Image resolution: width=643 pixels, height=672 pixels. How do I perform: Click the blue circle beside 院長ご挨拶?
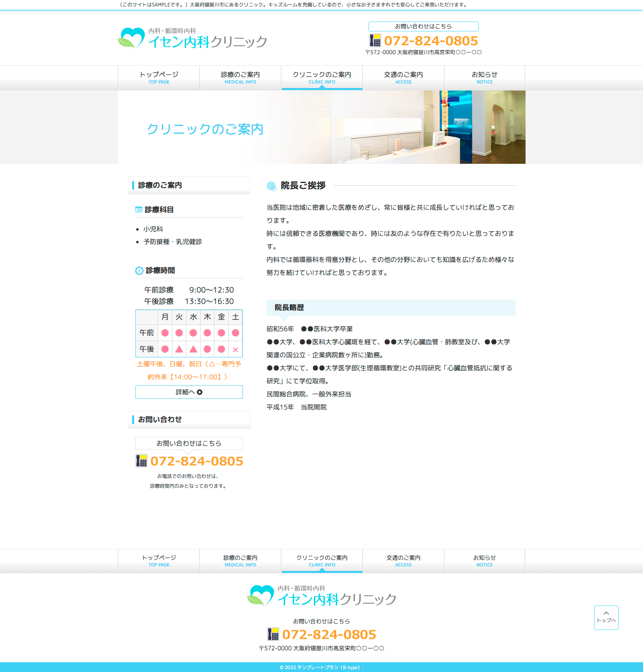(x=271, y=186)
